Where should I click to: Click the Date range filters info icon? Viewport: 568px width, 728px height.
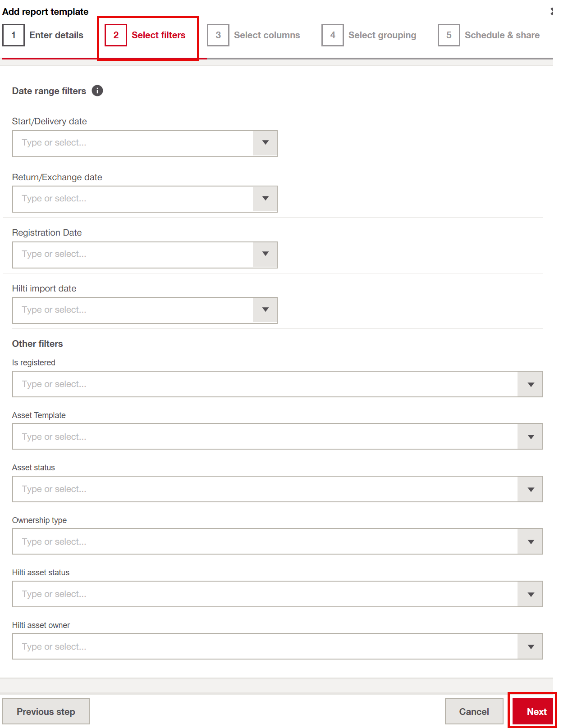coord(97,91)
